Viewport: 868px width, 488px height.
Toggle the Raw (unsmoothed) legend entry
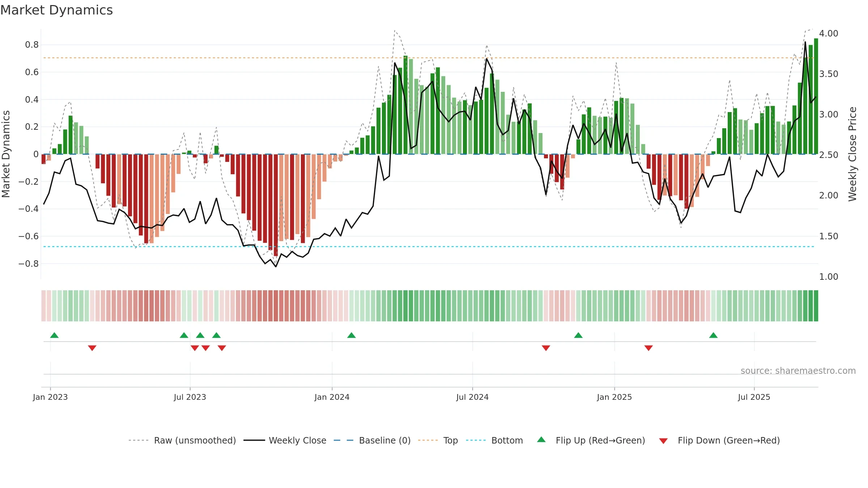pos(182,440)
